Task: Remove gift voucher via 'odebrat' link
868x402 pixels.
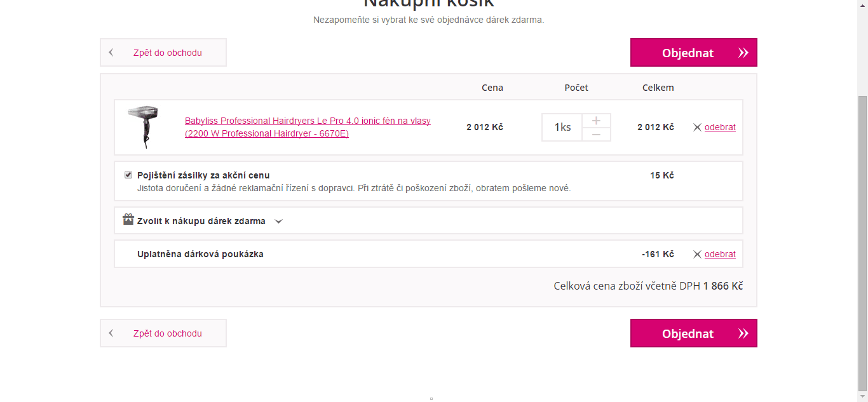Action: (720, 254)
